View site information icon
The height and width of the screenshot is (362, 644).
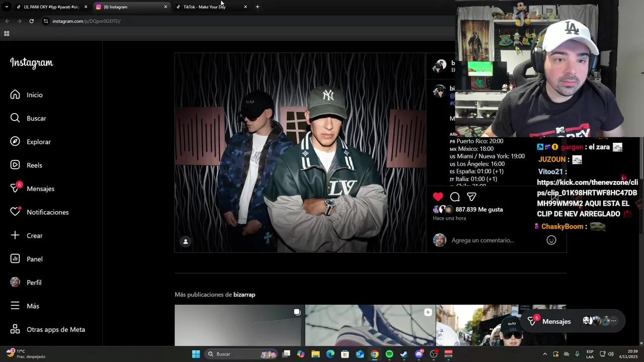(x=46, y=21)
